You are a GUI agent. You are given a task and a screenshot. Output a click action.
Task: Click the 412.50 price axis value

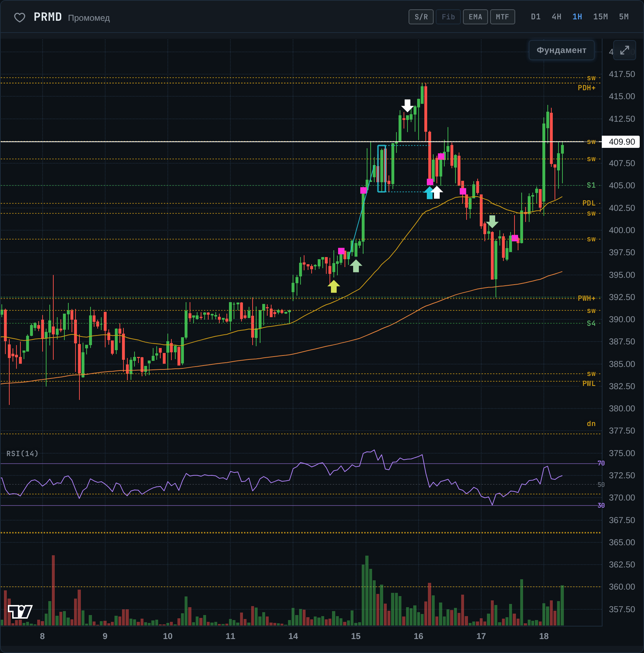pyautogui.click(x=622, y=119)
